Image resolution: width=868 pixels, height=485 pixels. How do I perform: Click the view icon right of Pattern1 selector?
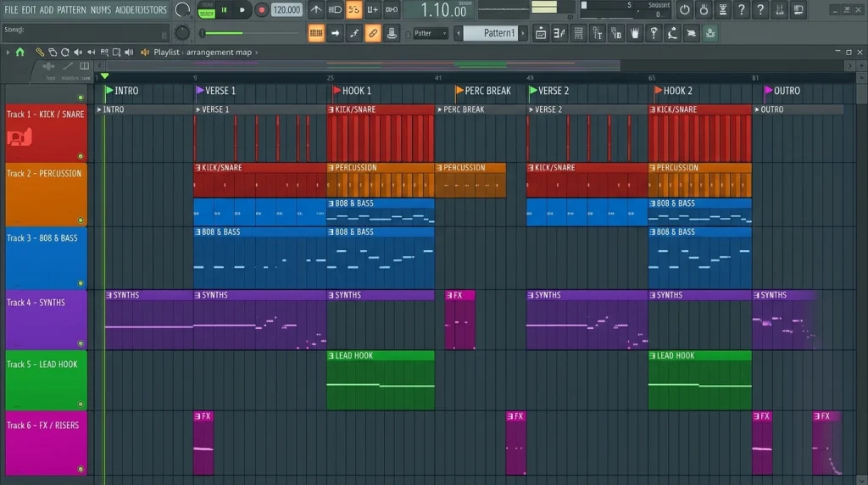(x=540, y=33)
